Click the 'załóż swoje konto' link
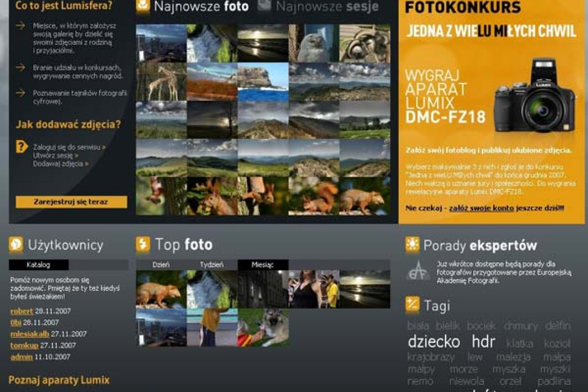Image resolution: width=588 pixels, height=392 pixels. (x=481, y=208)
